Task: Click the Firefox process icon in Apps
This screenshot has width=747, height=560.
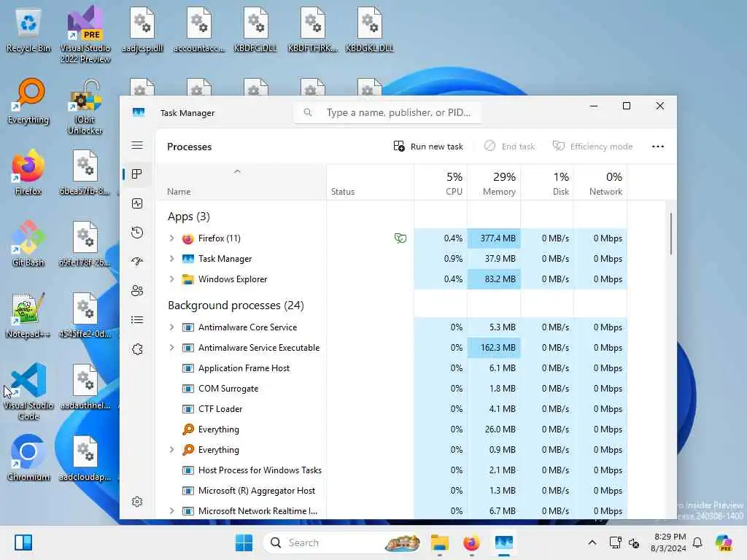Action: 188,238
